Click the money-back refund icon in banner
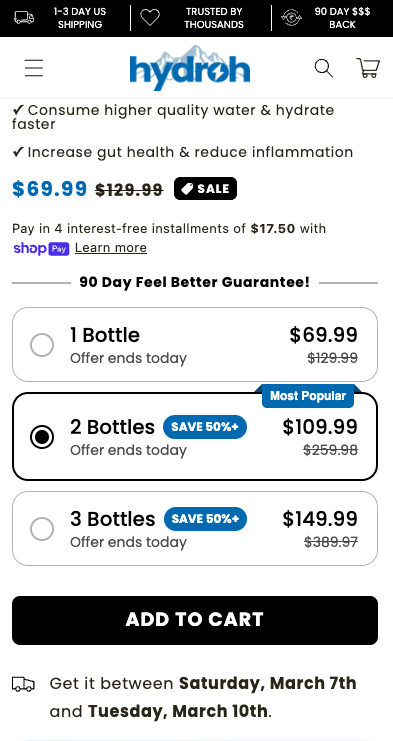 tap(291, 18)
